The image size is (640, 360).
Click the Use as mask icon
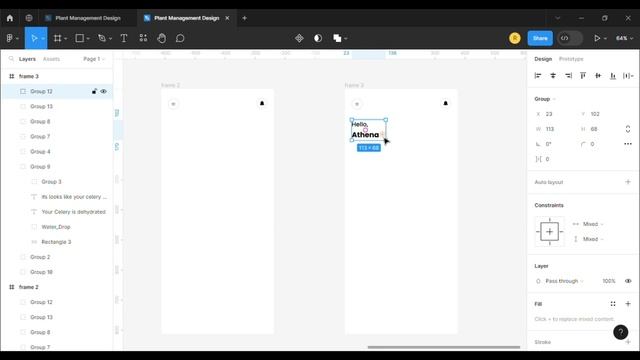[318, 38]
